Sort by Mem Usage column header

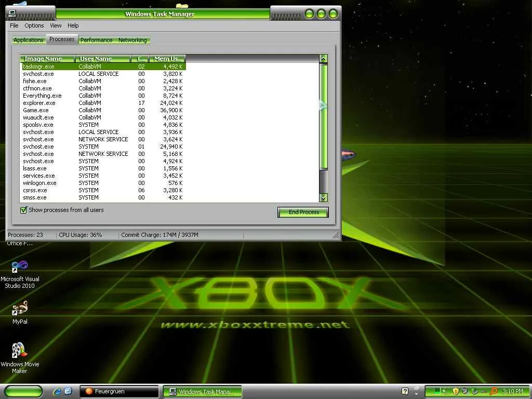coord(168,59)
